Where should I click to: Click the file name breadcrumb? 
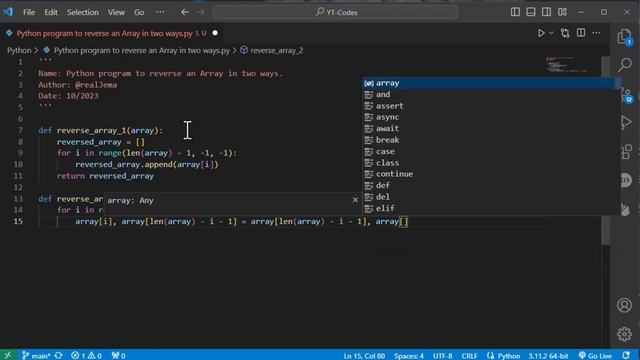coord(142,51)
